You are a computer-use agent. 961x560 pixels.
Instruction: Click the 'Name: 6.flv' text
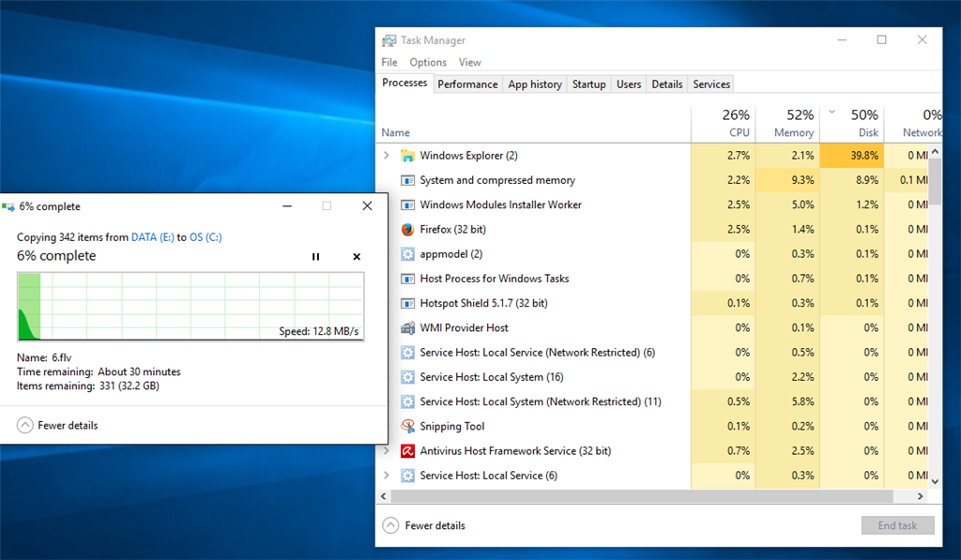(44, 357)
